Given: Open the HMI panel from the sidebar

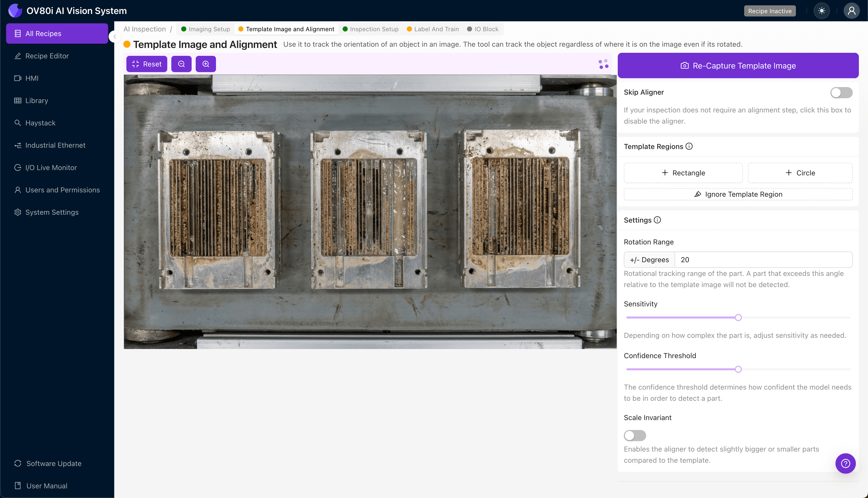Looking at the screenshot, I should click(x=32, y=78).
